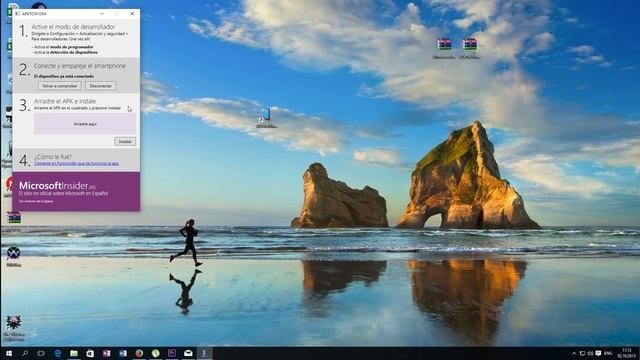
Task: Show hidden tray icons chevron
Action: click(574, 353)
